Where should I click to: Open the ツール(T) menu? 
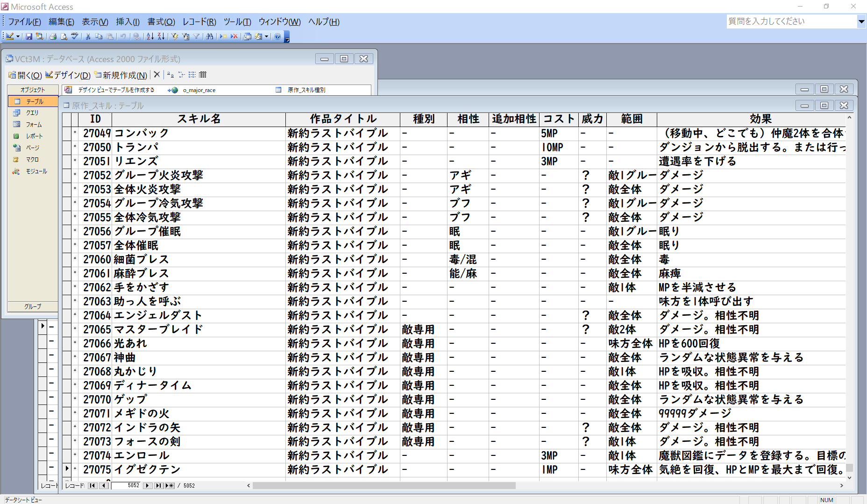237,22
